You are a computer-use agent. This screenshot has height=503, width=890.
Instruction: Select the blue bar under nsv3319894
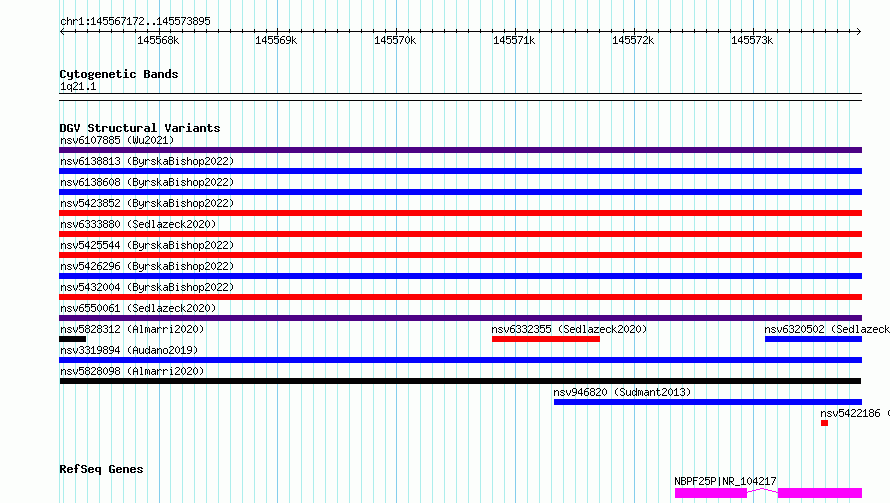pos(460,360)
